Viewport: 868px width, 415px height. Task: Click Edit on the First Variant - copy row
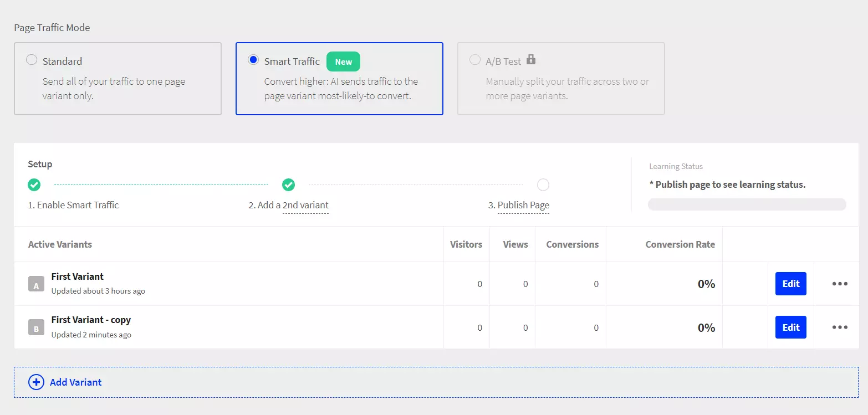tap(790, 327)
